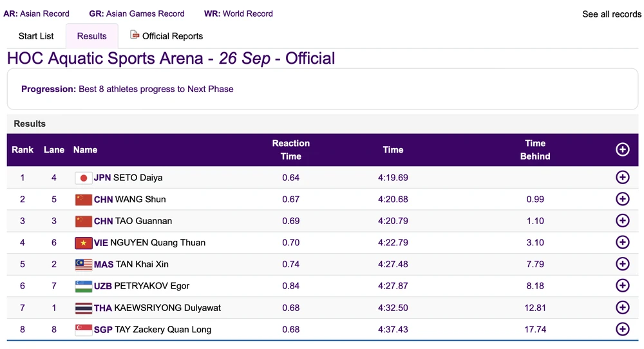
Task: Click the Malaysia flag icon
Action: coord(84,265)
